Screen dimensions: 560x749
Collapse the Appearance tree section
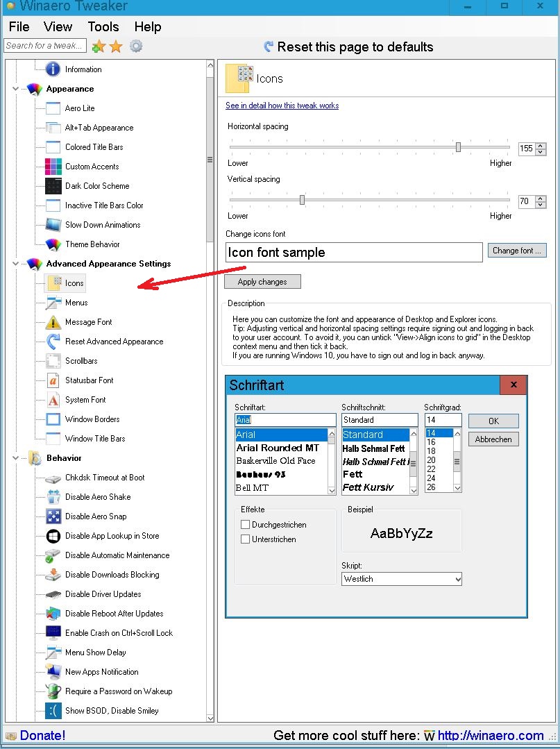[x=15, y=89]
